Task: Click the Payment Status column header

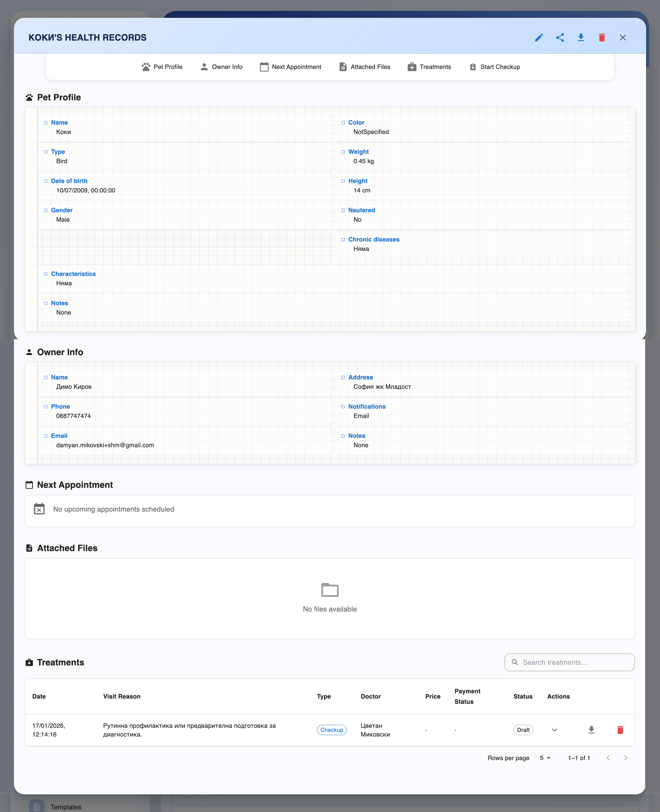Action: 467,697
